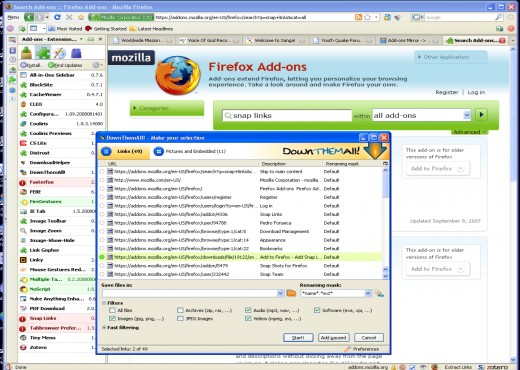520x370 pixels.
Task: Click the purple icon at bookmarks toolbar start
Action: (x=10, y=29)
